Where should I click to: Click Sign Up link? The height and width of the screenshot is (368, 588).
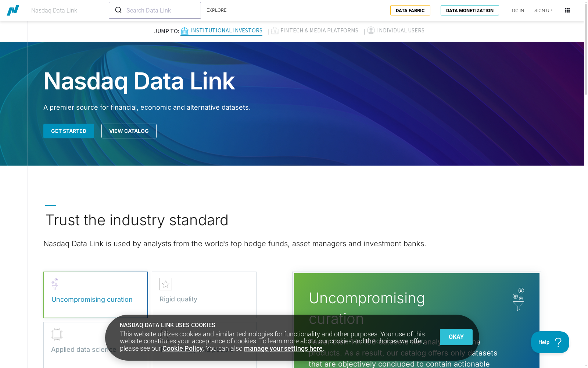click(543, 11)
